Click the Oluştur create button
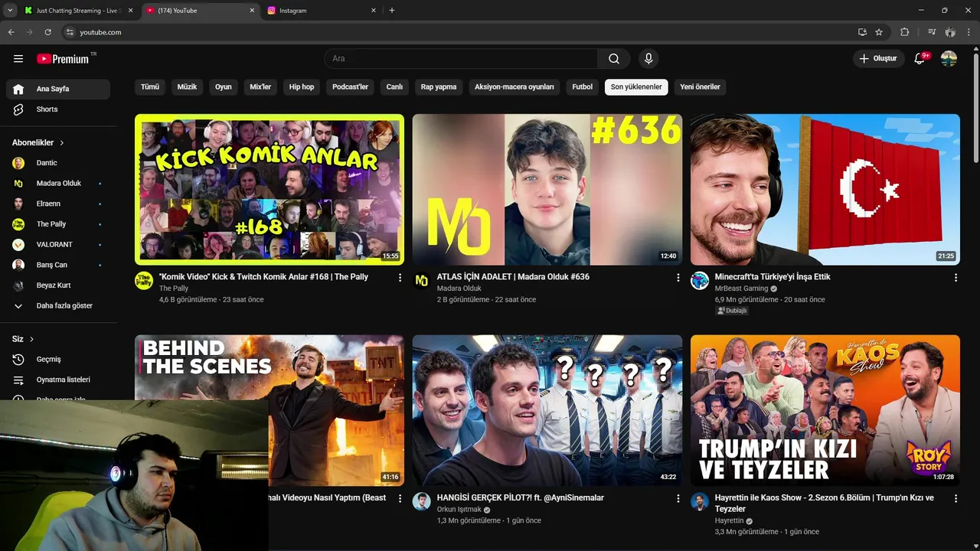 click(877, 59)
